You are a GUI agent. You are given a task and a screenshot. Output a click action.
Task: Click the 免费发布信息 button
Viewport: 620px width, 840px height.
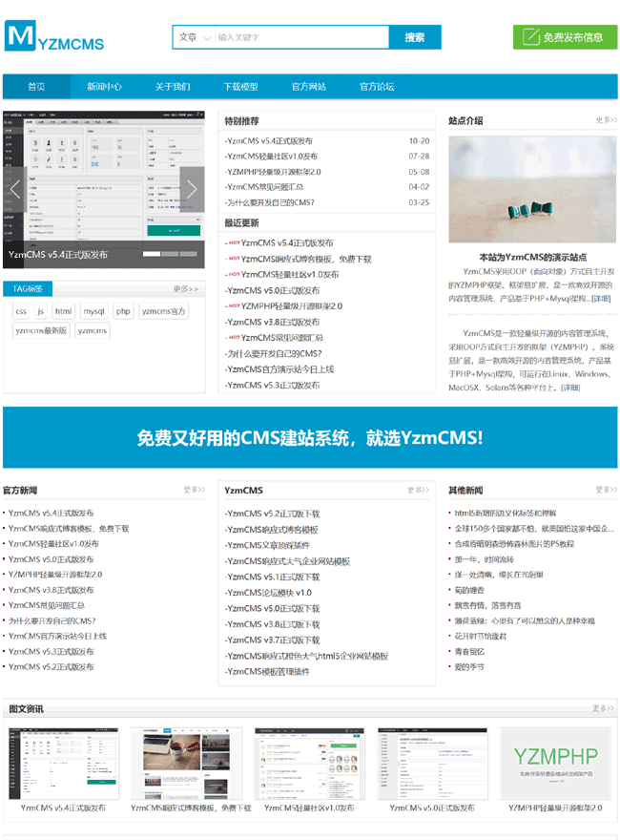click(565, 37)
